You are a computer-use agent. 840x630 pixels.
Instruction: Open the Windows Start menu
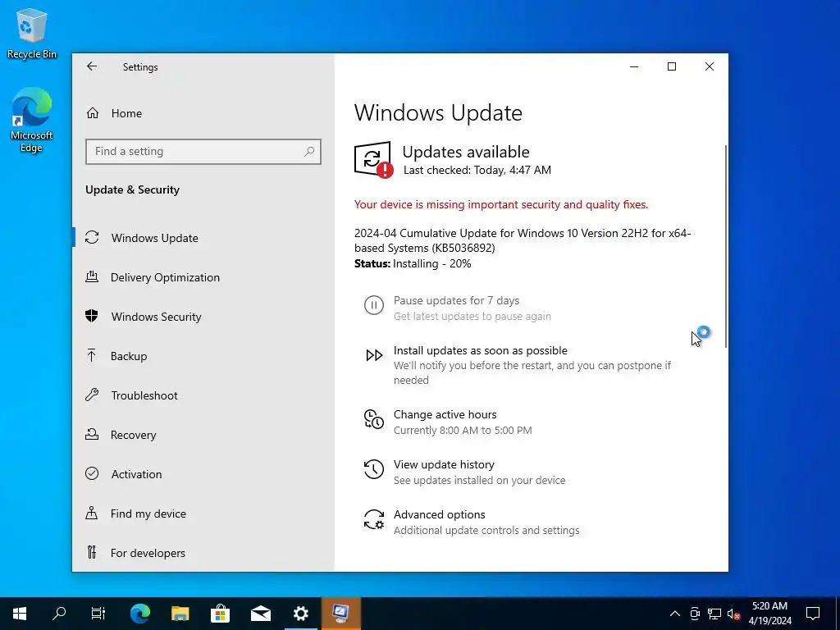click(x=20, y=614)
